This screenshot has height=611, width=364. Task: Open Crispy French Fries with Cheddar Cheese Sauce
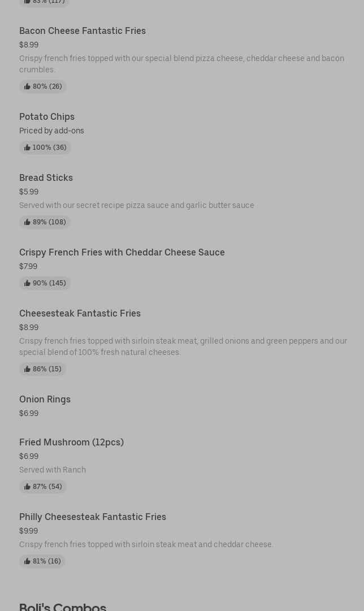pyautogui.click(x=122, y=253)
